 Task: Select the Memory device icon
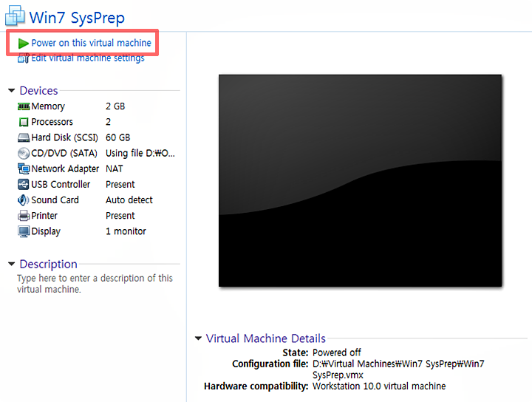24,106
